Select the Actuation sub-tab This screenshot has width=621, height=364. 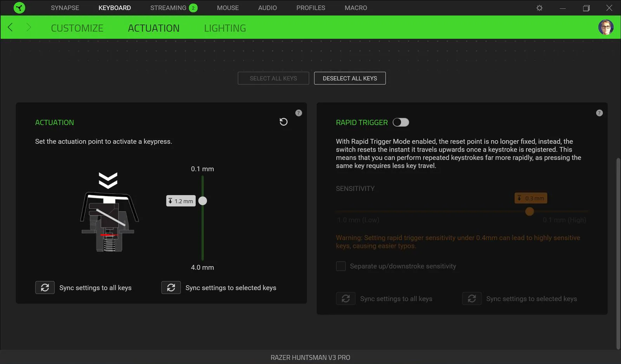[154, 28]
